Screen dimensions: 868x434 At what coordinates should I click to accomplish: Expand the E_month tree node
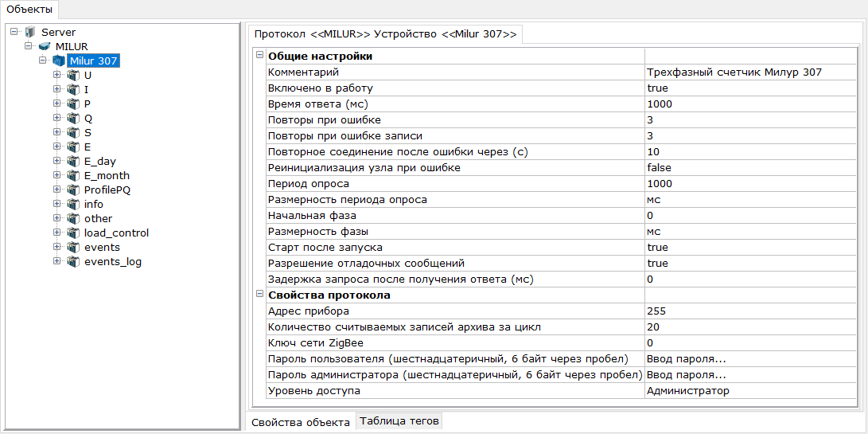coord(57,175)
